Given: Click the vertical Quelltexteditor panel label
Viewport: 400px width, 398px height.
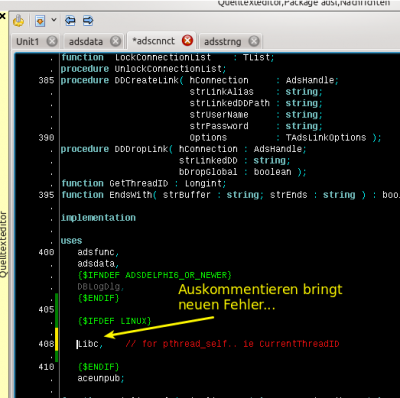Looking at the screenshot, I should tap(4, 245).
